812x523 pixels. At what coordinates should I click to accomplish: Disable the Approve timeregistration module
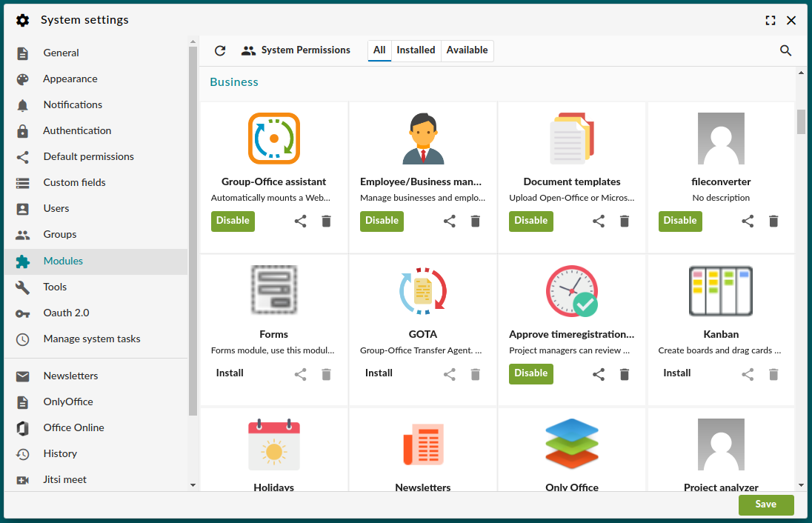pos(530,373)
